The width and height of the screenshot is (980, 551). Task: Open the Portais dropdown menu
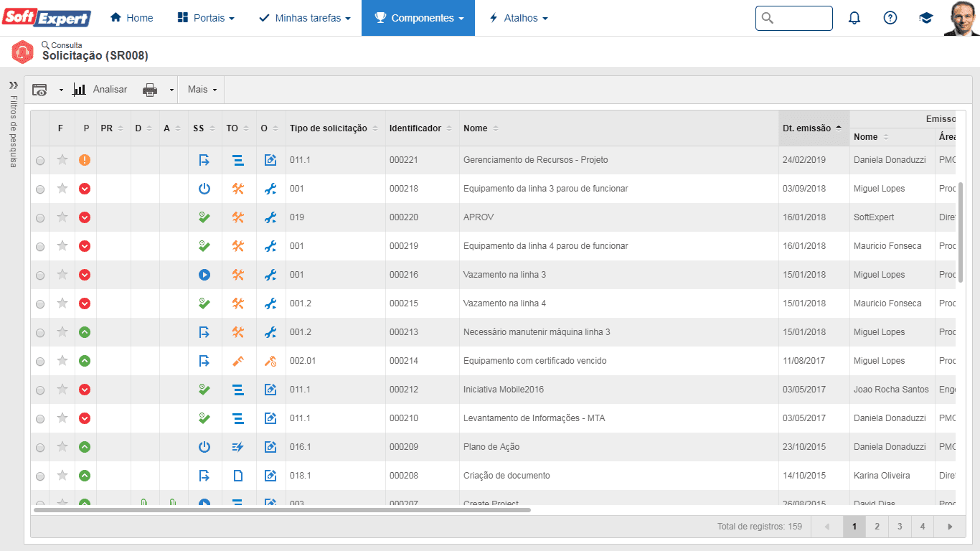pyautogui.click(x=206, y=18)
